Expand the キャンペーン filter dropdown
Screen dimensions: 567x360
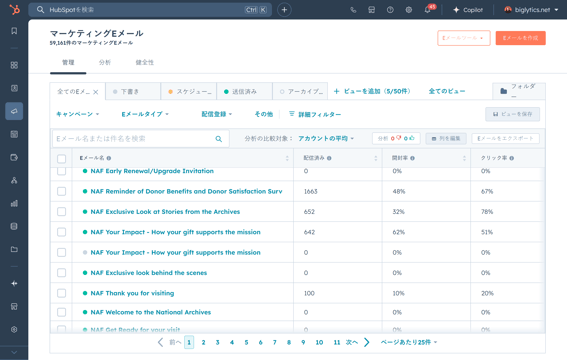coord(77,114)
